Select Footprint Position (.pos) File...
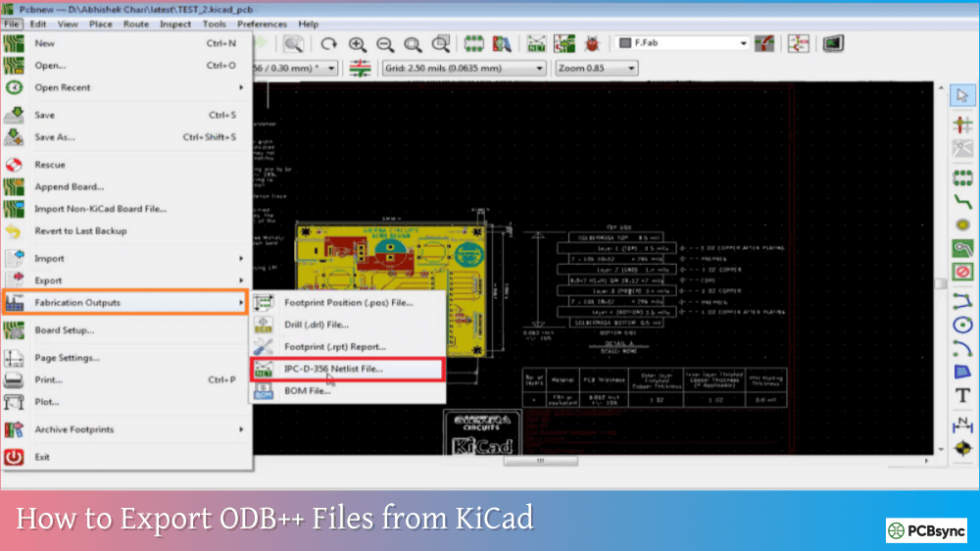The image size is (980, 551). point(348,303)
